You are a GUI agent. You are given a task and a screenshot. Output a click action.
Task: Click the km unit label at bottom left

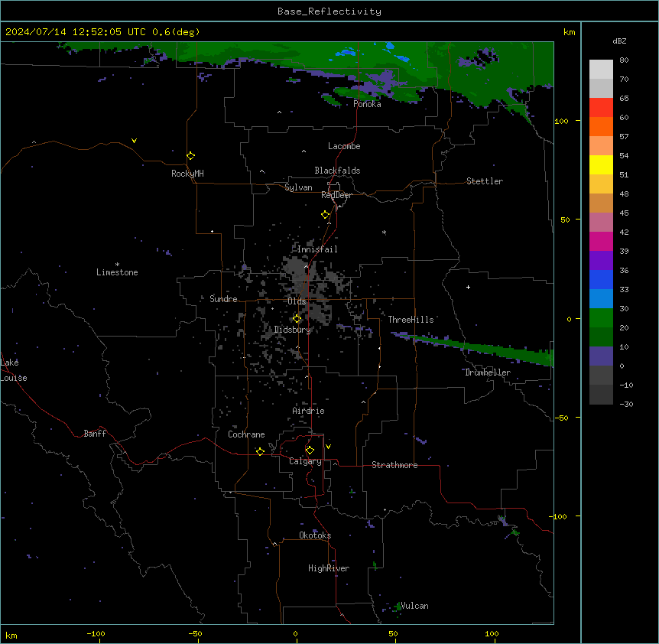(x=11, y=635)
